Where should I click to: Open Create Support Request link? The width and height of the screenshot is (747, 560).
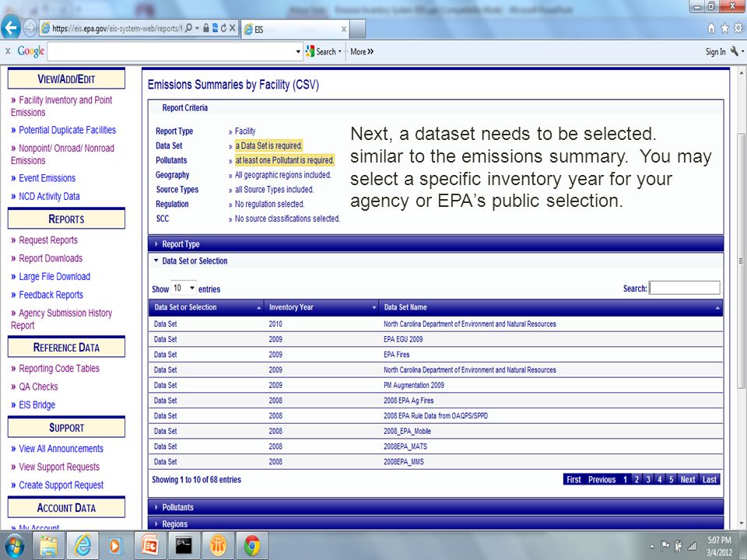(61, 485)
